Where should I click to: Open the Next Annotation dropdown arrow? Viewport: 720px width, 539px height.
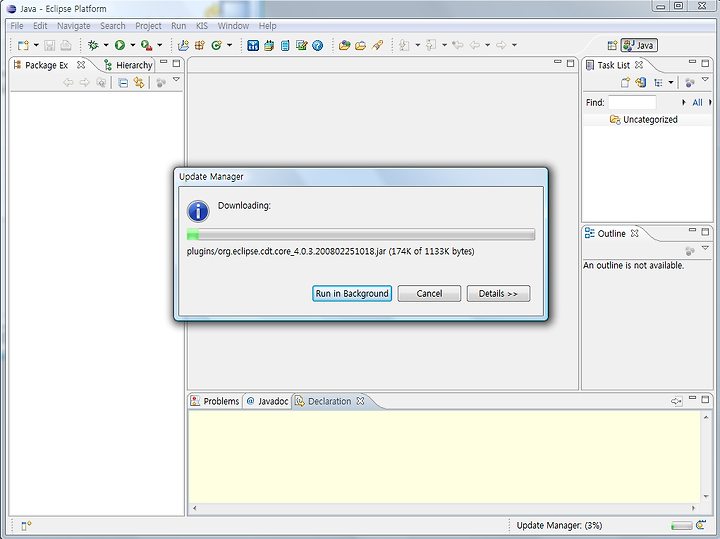417,45
